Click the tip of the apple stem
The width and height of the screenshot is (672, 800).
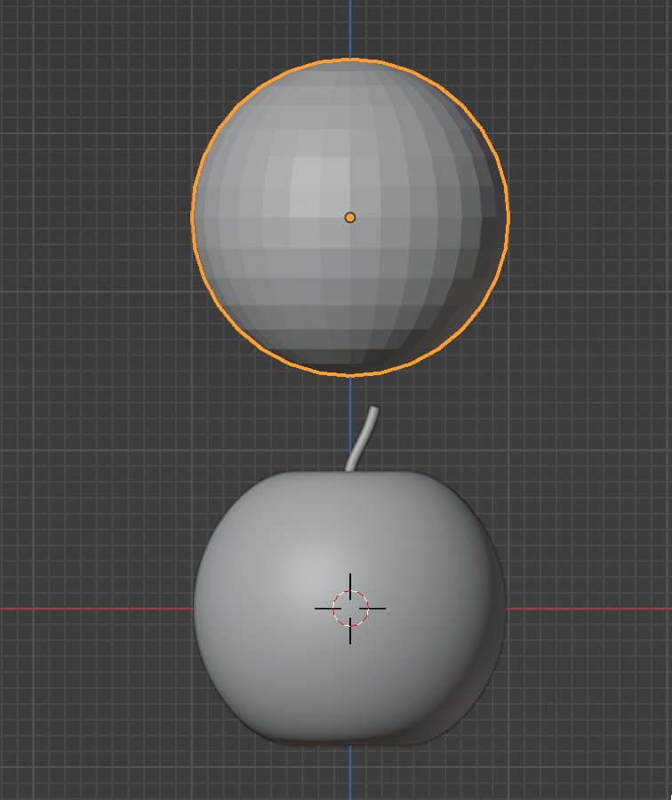pos(373,410)
